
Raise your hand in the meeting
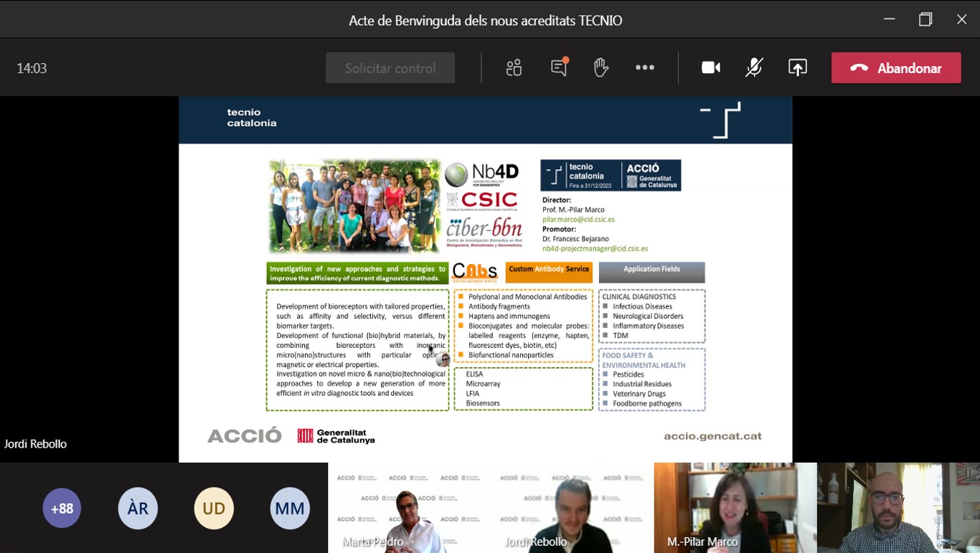[x=601, y=67]
